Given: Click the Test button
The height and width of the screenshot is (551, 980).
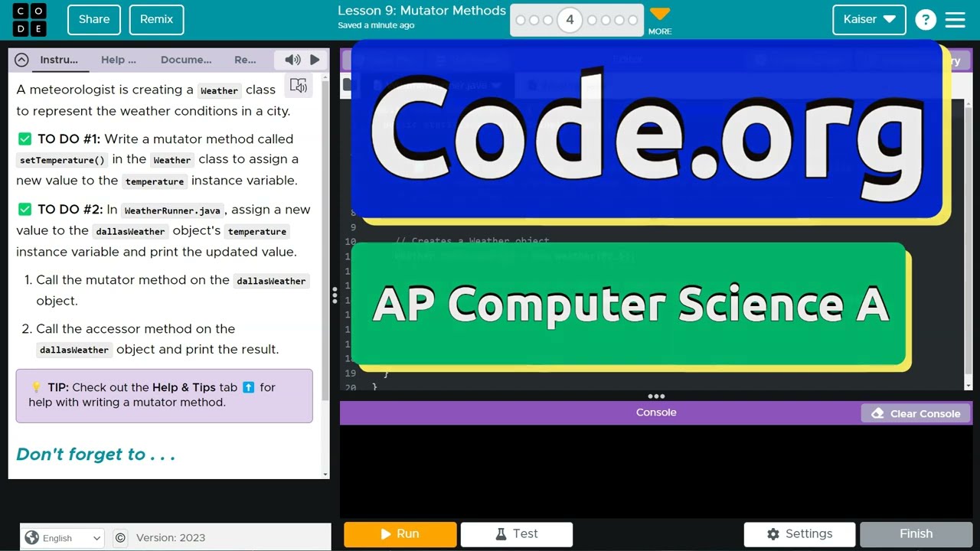Looking at the screenshot, I should 517,534.
